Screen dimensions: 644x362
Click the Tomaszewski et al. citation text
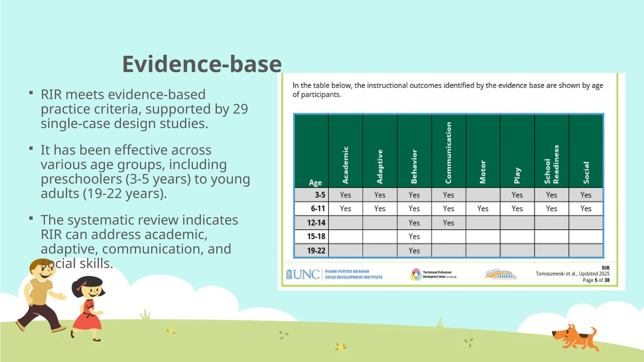[x=572, y=274]
